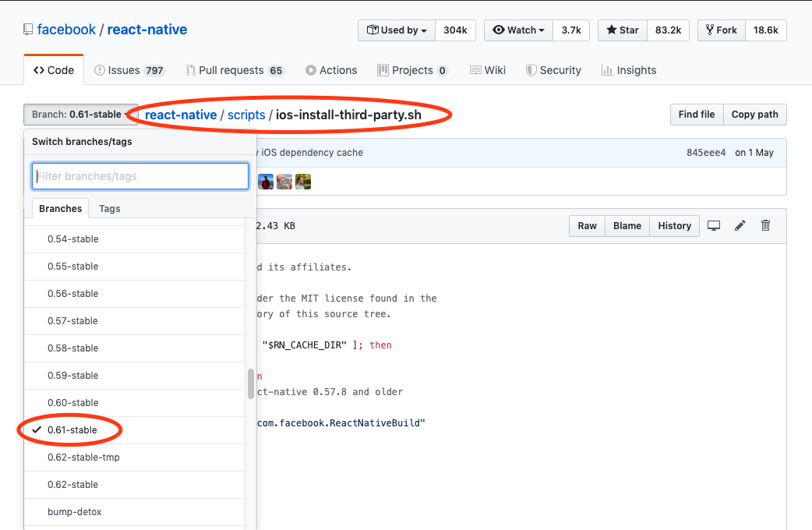Select the Tags tab in switcher
This screenshot has height=530, width=812.
(109, 208)
